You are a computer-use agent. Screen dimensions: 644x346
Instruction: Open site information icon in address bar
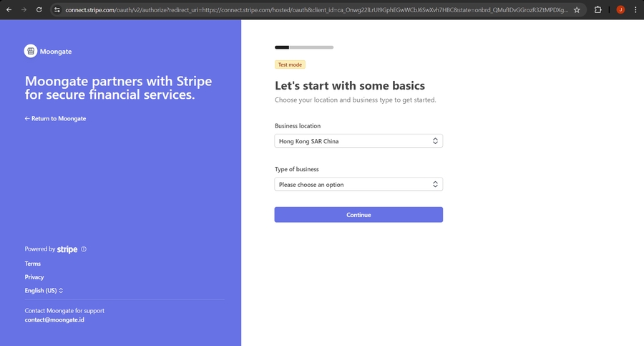pos(57,10)
